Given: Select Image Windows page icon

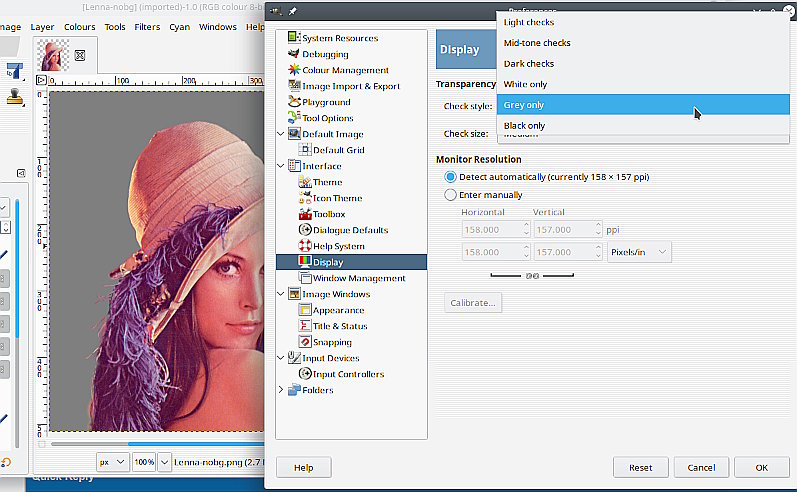Looking at the screenshot, I should 293,294.
